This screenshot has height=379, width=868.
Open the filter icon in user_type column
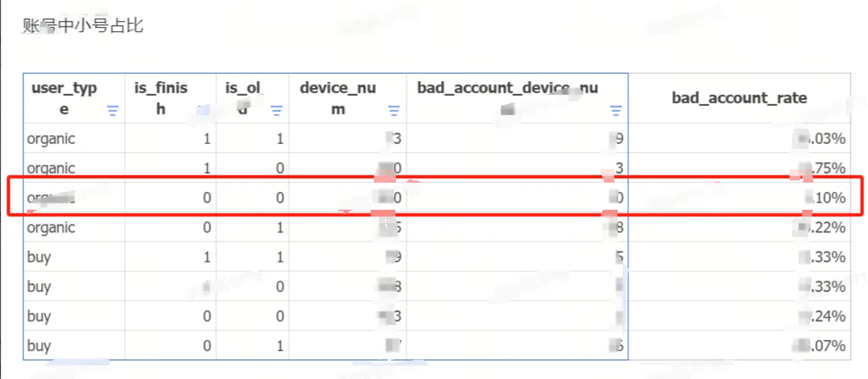(113, 111)
